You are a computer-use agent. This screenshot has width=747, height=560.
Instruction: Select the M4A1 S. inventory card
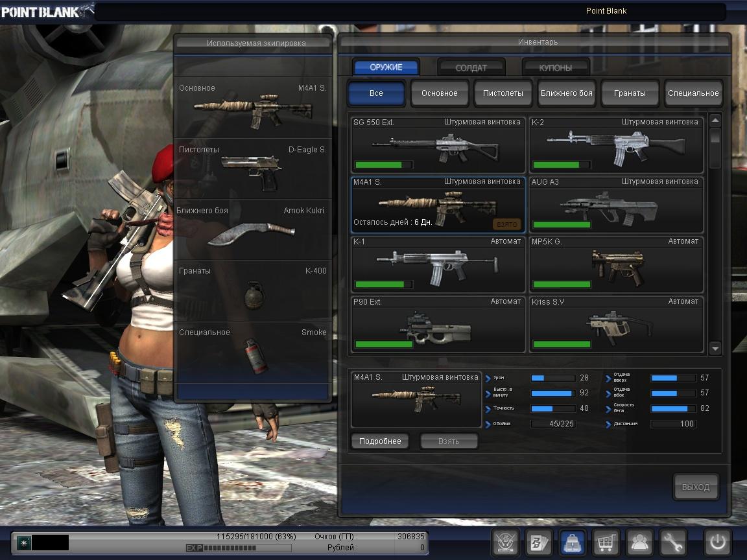click(438, 205)
